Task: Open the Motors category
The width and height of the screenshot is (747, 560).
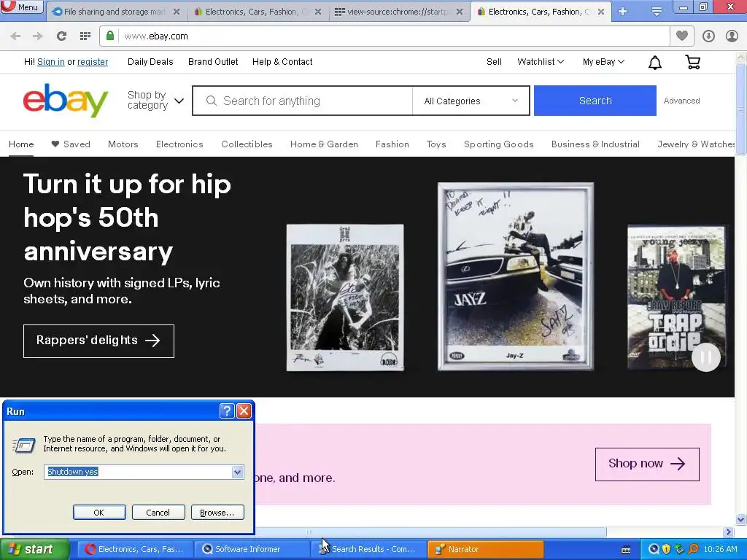Action: [x=123, y=144]
